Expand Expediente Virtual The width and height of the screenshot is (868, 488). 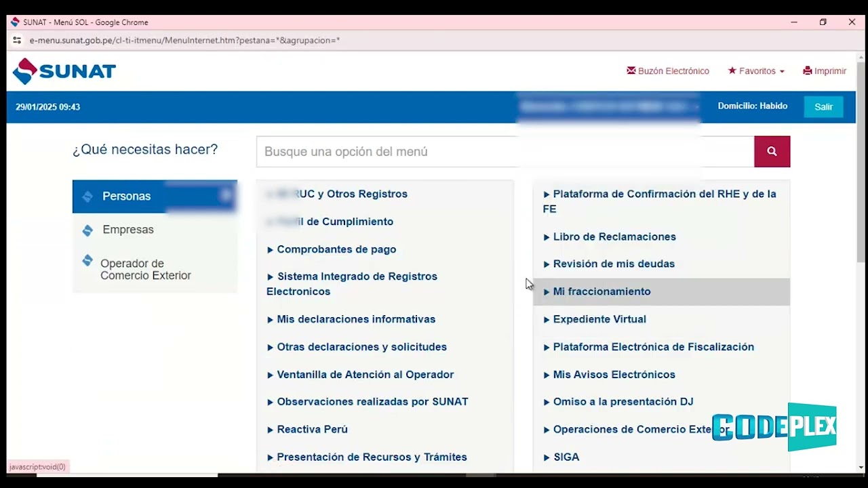click(x=595, y=319)
